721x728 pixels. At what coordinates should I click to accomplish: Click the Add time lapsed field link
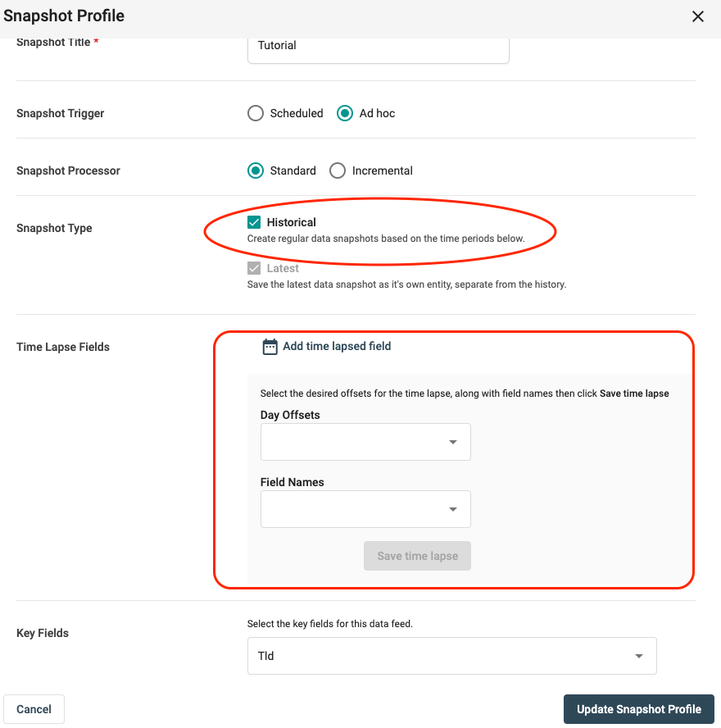[337, 346]
